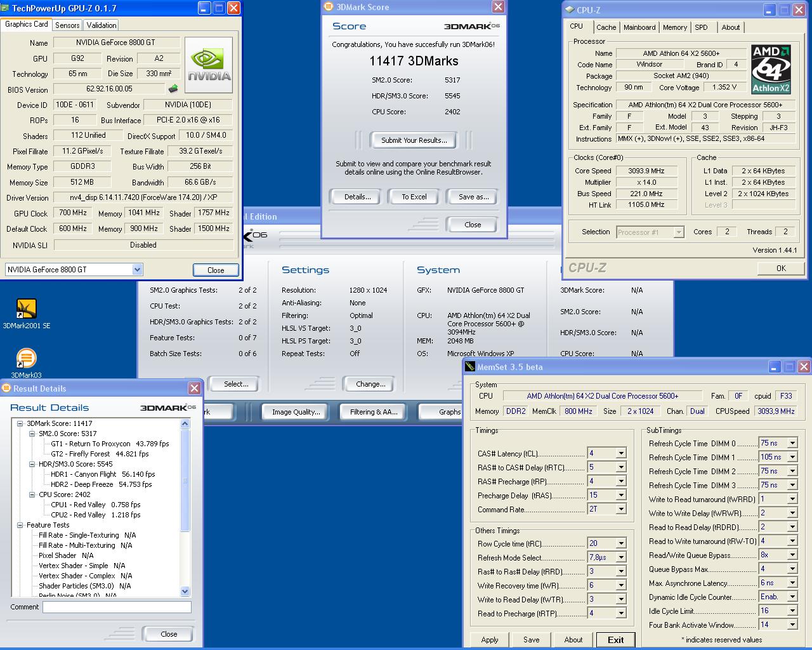Image resolution: width=812 pixels, height=650 pixels.
Task: Open the Row Cycle time (tRC) dropdown
Action: (620, 543)
